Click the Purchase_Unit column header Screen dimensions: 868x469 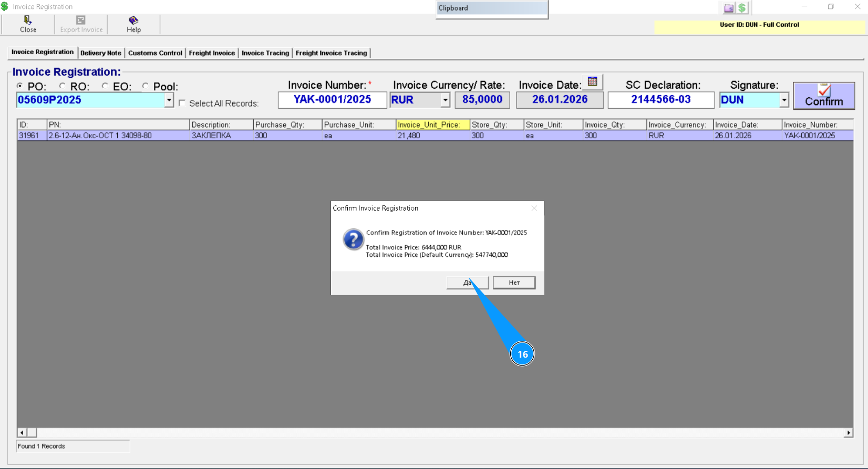coord(359,124)
